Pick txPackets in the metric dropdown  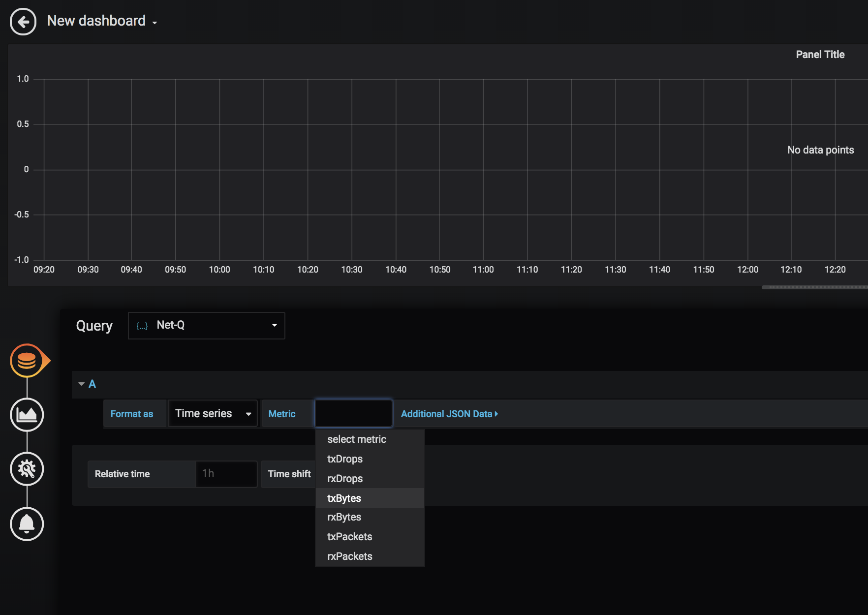(x=349, y=537)
